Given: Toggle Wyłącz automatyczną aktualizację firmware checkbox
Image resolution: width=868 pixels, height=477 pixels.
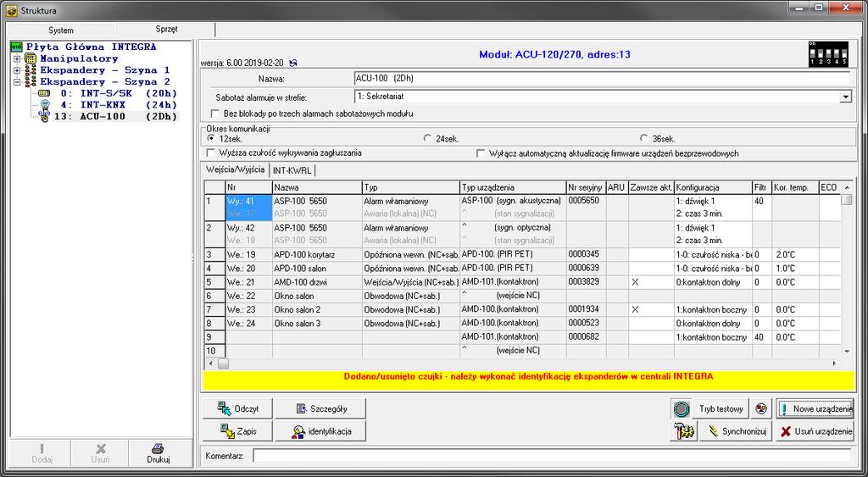Looking at the screenshot, I should [x=481, y=153].
